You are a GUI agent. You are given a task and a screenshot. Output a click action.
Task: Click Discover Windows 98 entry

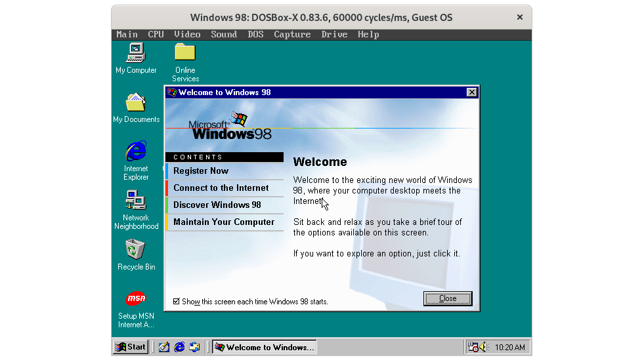217,205
